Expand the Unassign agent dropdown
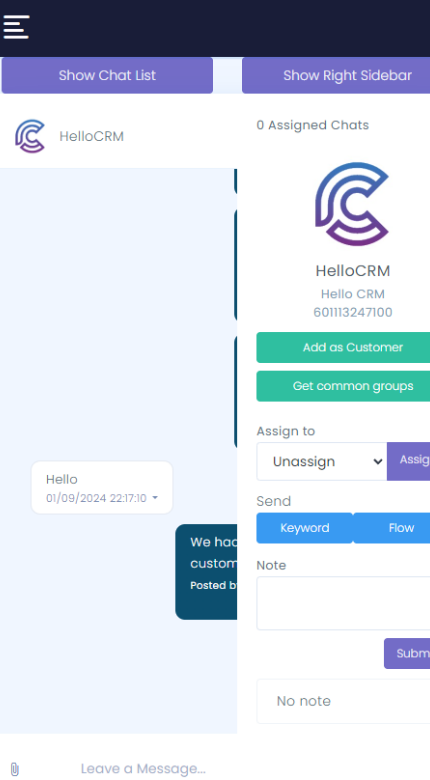Screen dimensions: 430x780 [322, 462]
